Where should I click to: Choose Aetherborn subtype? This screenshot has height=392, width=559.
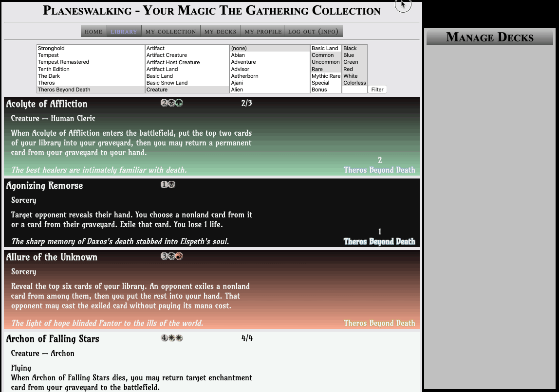270,76
